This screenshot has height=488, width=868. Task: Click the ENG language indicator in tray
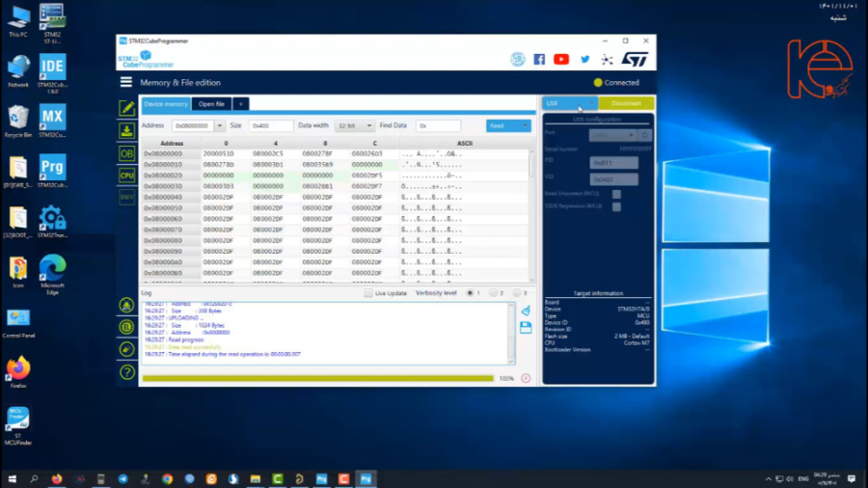click(803, 478)
